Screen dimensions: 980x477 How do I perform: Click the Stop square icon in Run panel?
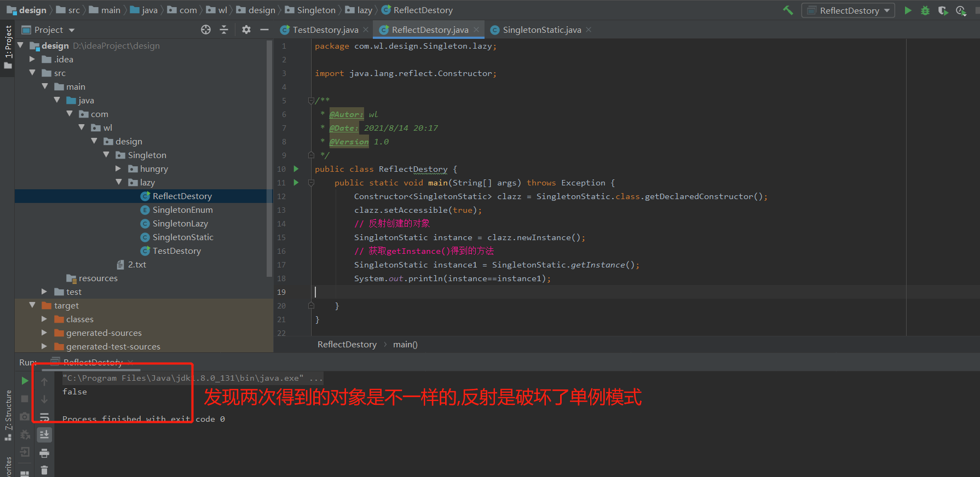[25, 399]
